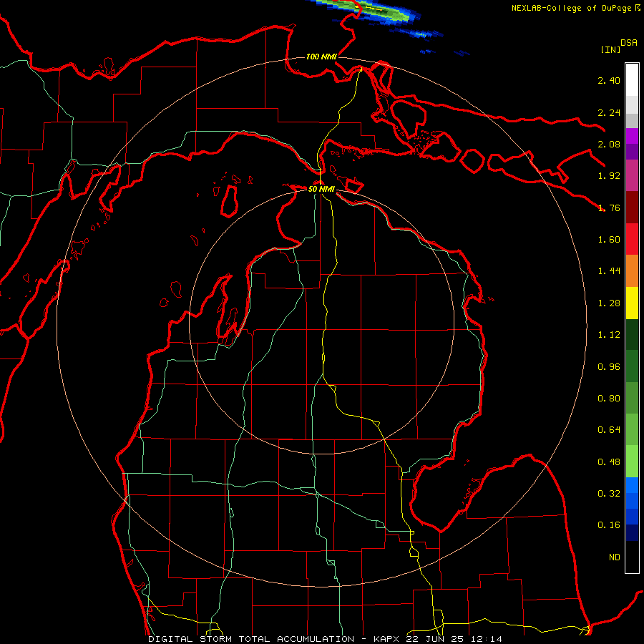Click the 100 NMI range ring label
Viewport: 644px width, 644px height.
(321, 57)
